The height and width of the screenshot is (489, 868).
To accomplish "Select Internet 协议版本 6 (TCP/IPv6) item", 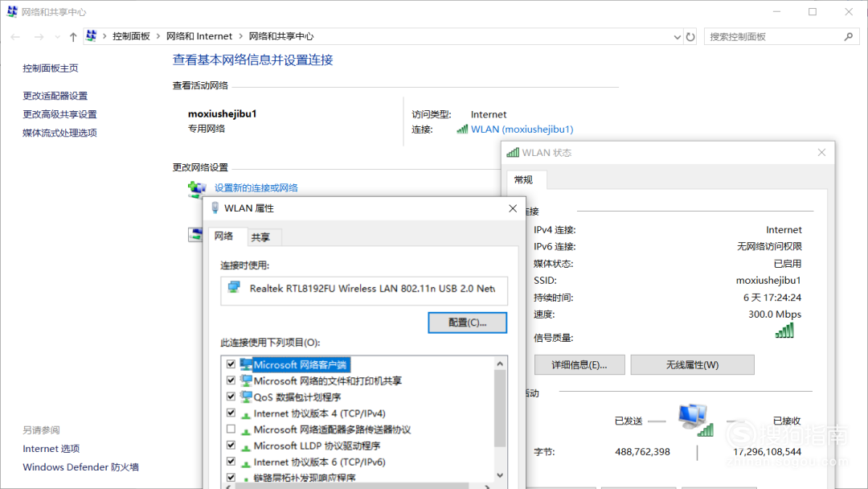I will [x=319, y=462].
